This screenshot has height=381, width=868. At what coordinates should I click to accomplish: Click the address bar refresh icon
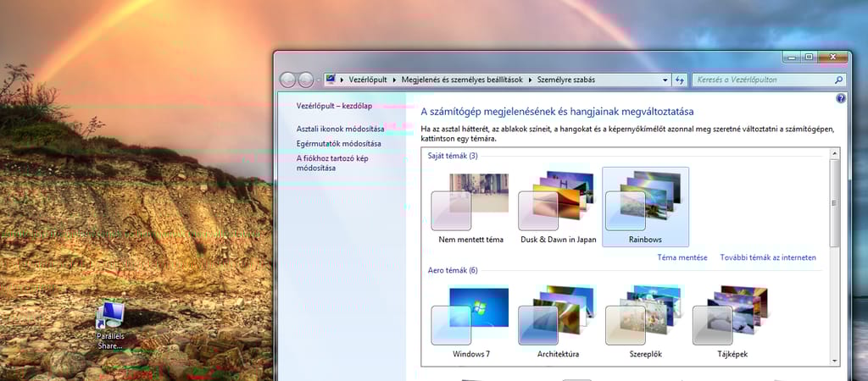point(679,80)
